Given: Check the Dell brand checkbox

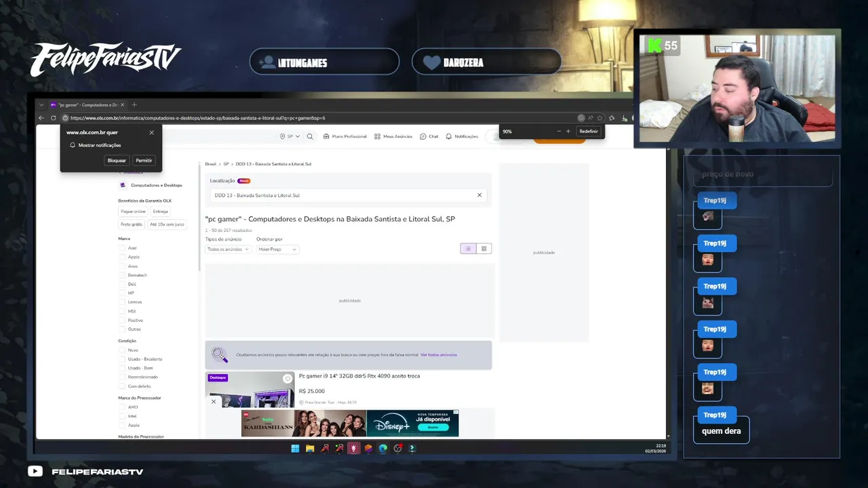Looking at the screenshot, I should tap(123, 284).
